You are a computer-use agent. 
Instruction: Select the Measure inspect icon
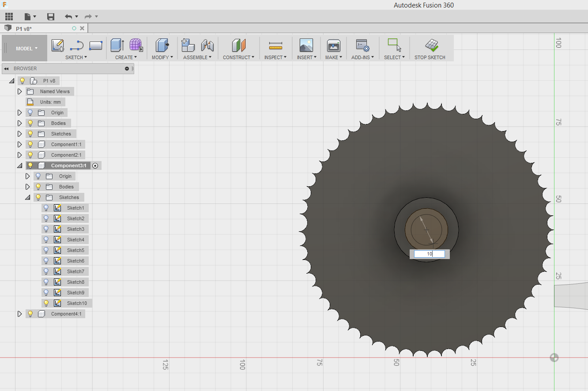(275, 45)
